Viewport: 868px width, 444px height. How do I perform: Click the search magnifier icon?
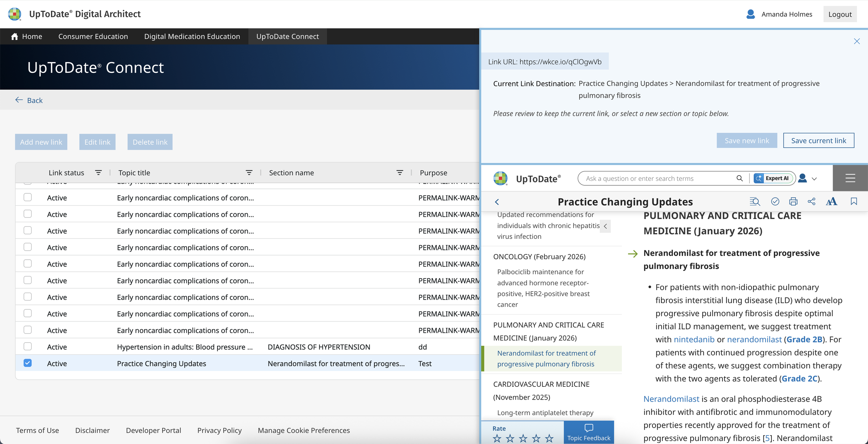[740, 178]
